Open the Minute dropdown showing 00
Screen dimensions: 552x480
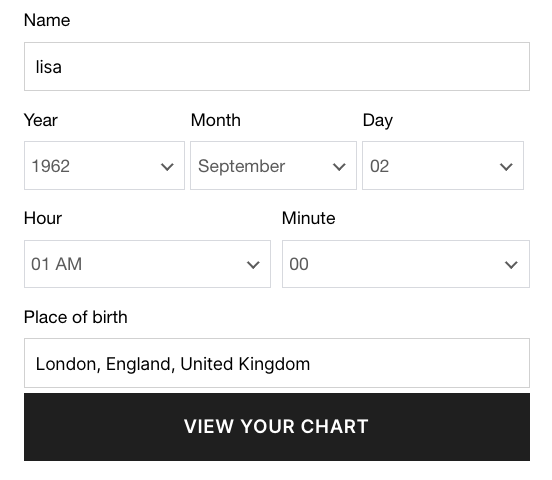(406, 264)
